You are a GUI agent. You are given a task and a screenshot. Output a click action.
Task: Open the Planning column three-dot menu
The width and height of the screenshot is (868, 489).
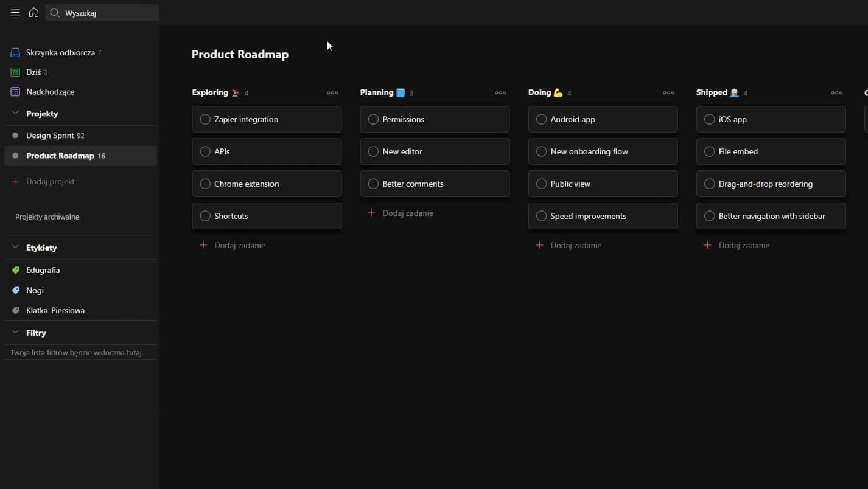pyautogui.click(x=500, y=93)
